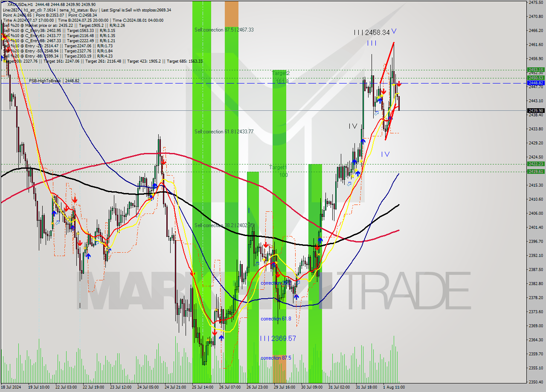
Task: Click the price tag 2448.82 on axis
Action: (535, 83)
